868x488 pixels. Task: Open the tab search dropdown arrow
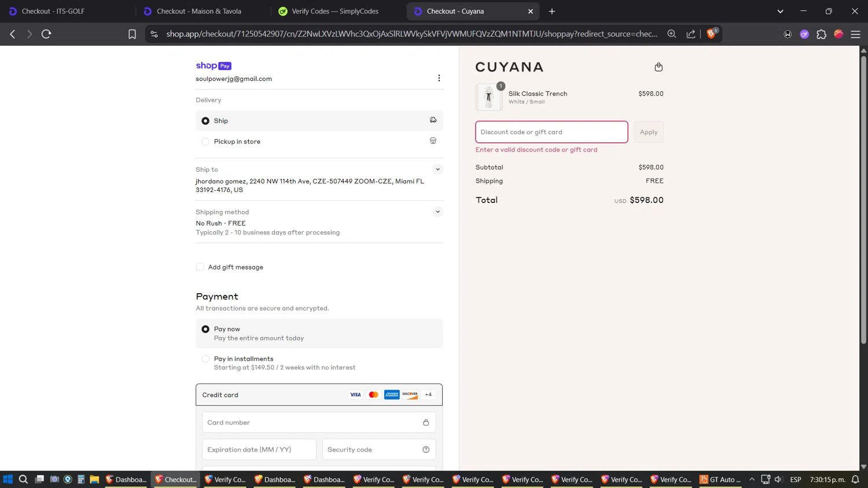[x=780, y=11]
